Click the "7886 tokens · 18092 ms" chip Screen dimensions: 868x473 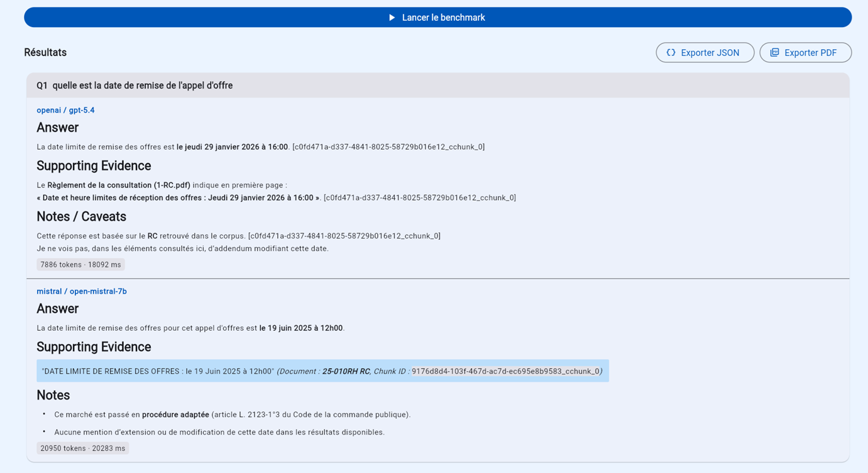80,265
